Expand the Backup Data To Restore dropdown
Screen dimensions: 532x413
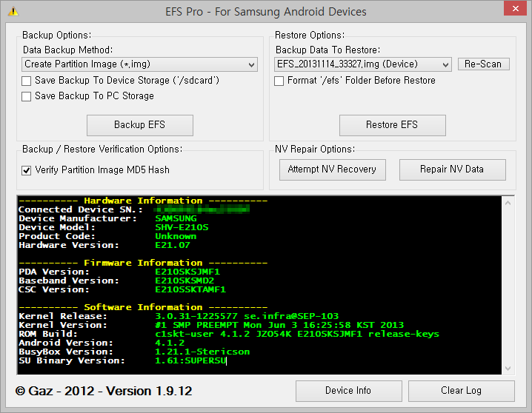[x=363, y=64]
